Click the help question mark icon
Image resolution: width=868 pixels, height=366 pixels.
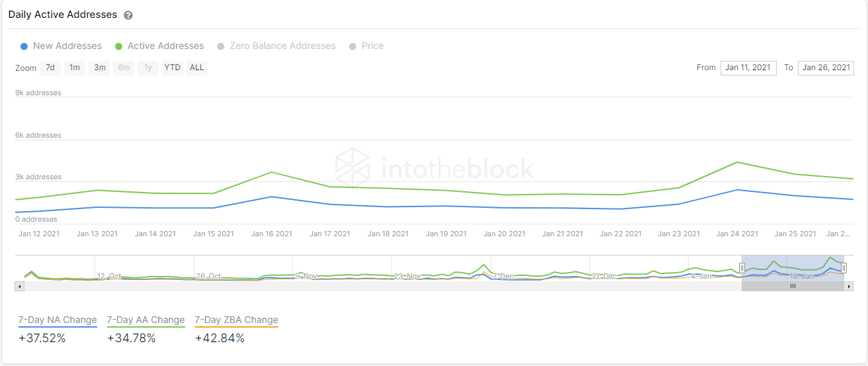[128, 15]
